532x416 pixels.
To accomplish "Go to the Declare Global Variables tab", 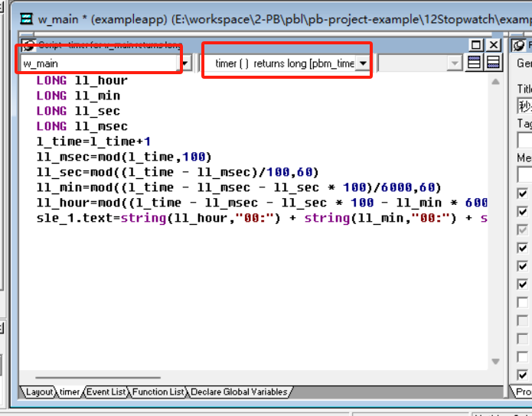I will 239,392.
